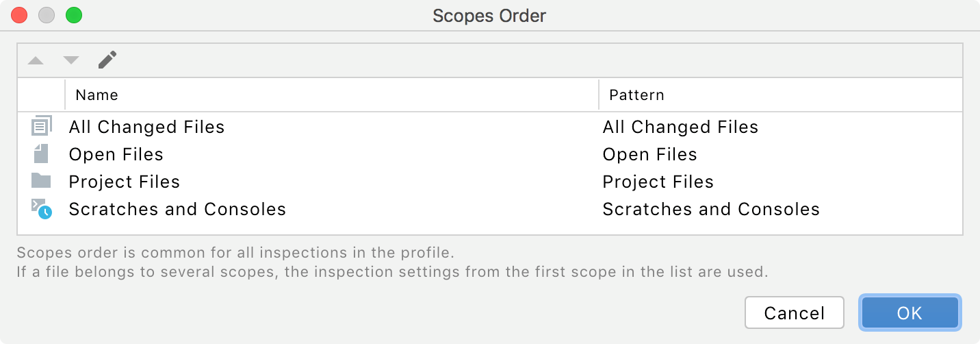Confirm scopes order with OK button
The width and height of the screenshot is (980, 344).
click(x=910, y=313)
